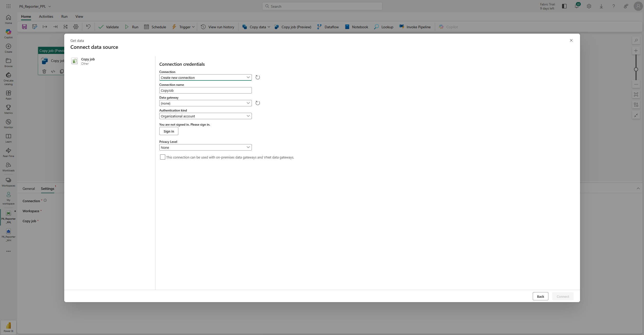Screen dimensions: 644x335
Task: Refresh the Connection list
Action: point(257,77)
